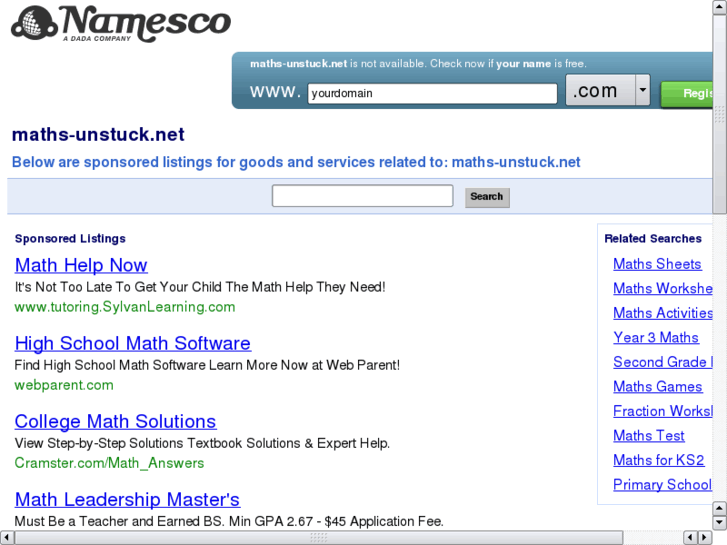
Task: Click the horizontal scrollbar left arrow
Action: pos(6,538)
